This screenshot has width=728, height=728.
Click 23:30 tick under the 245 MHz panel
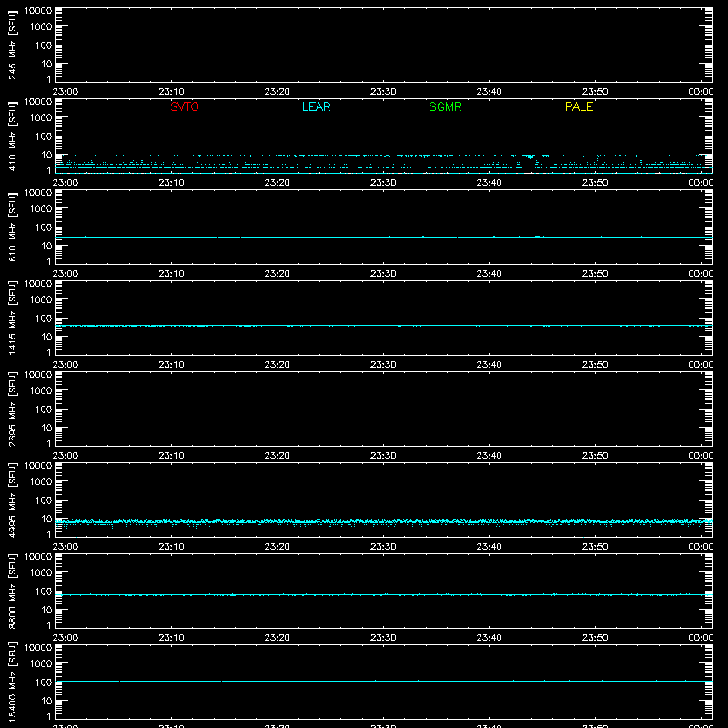[383, 92]
